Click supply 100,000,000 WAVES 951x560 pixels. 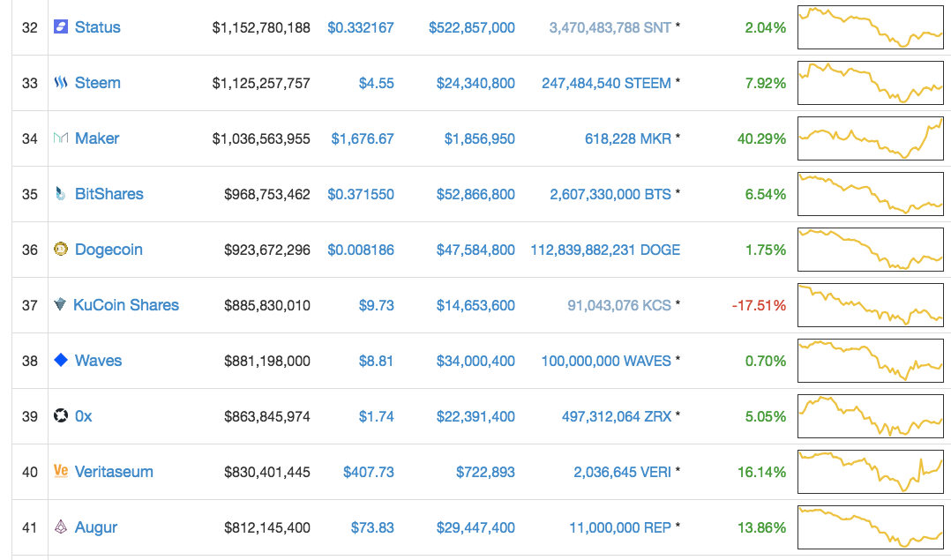point(607,362)
